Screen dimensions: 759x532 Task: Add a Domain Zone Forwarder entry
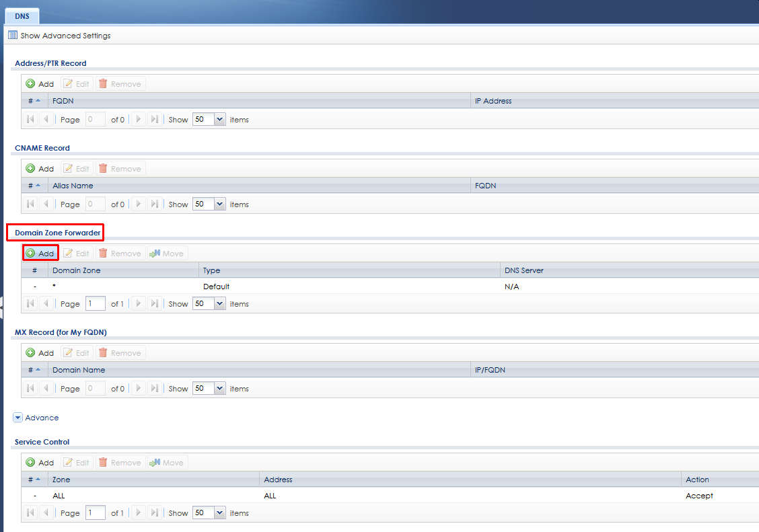[40, 254]
